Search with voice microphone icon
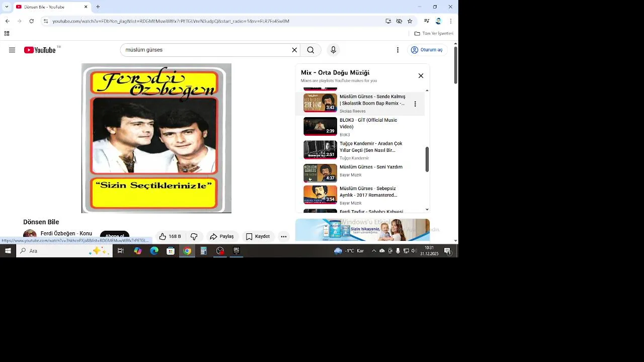The height and width of the screenshot is (362, 644). click(x=333, y=50)
